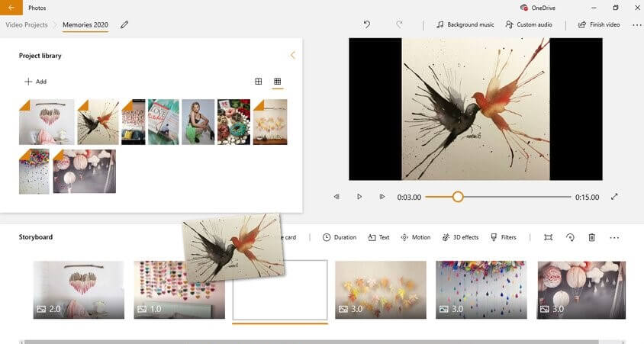Select the empty storyboard placeholder slot
644x344 pixels.
coord(280,291)
